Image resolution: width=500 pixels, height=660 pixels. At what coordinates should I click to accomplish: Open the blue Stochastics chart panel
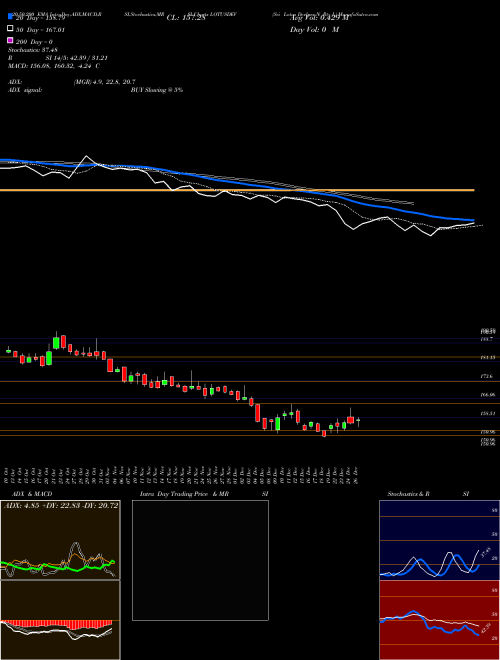tap(439, 540)
